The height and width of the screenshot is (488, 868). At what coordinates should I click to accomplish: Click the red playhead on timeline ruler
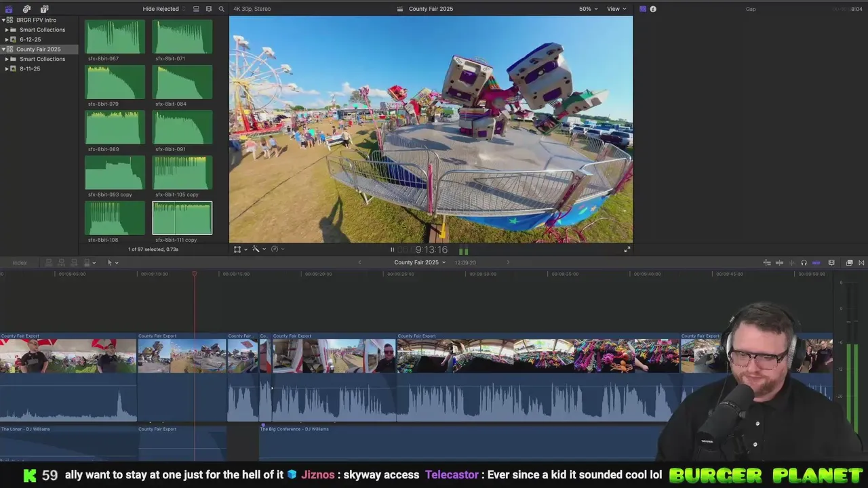[x=195, y=274]
